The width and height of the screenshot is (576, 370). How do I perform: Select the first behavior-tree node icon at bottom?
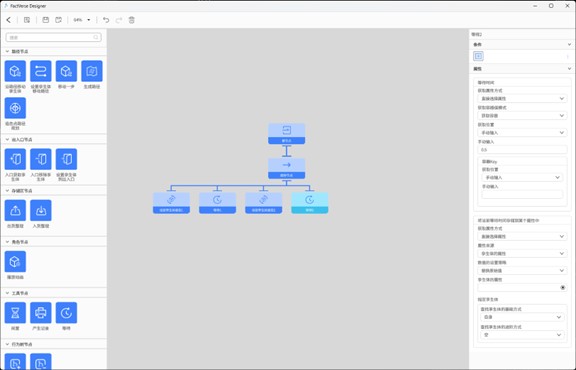pos(15,362)
